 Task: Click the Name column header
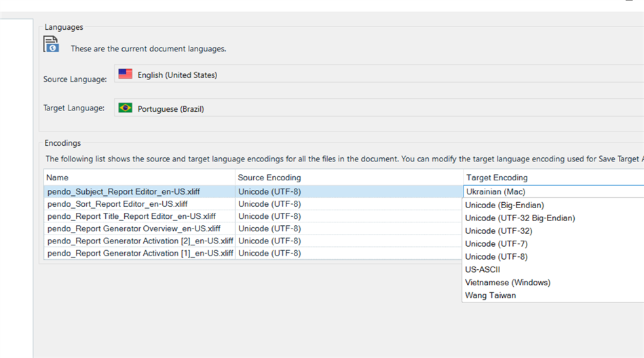pyautogui.click(x=139, y=178)
